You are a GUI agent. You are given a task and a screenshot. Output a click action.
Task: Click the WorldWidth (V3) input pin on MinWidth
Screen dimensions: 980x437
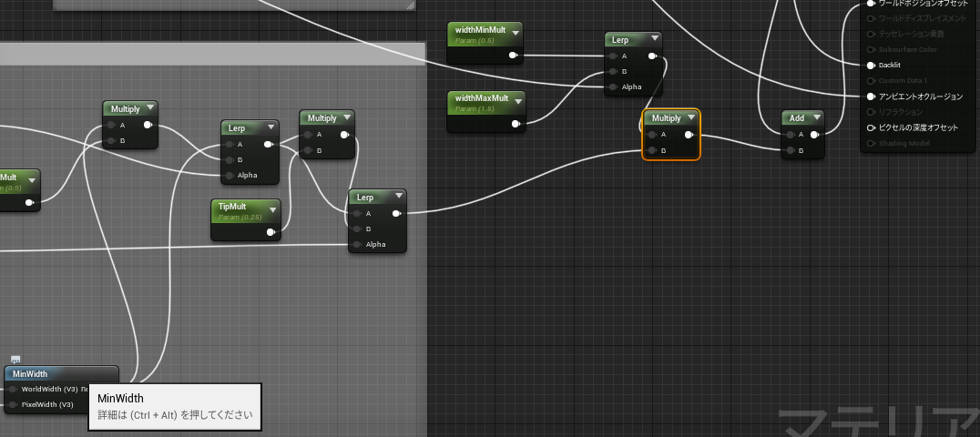[13, 389]
